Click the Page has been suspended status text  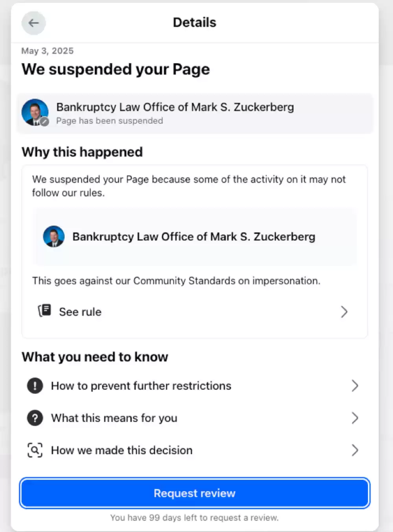point(109,121)
